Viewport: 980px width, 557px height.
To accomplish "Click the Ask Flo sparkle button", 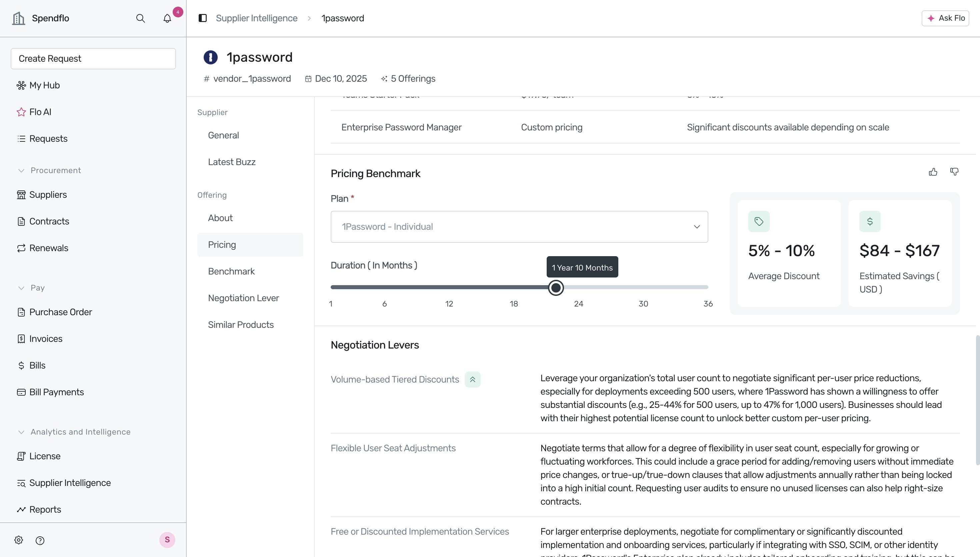I will (x=945, y=18).
